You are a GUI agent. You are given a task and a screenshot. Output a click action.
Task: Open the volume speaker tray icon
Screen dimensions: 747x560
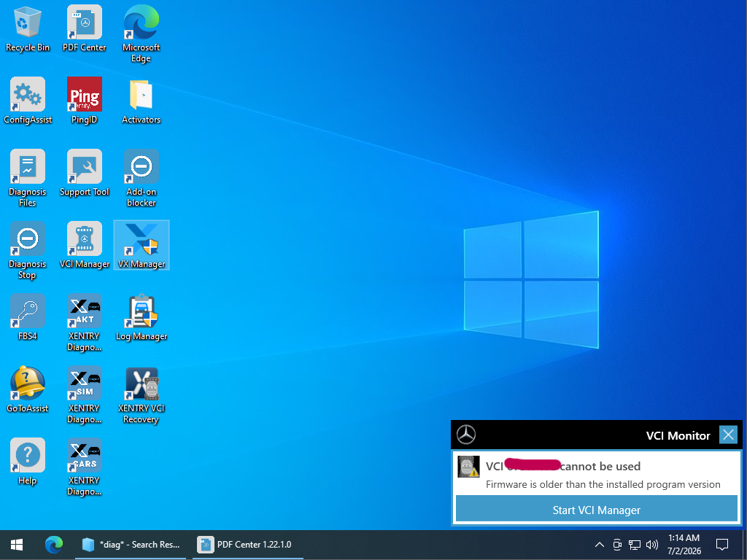point(651,544)
